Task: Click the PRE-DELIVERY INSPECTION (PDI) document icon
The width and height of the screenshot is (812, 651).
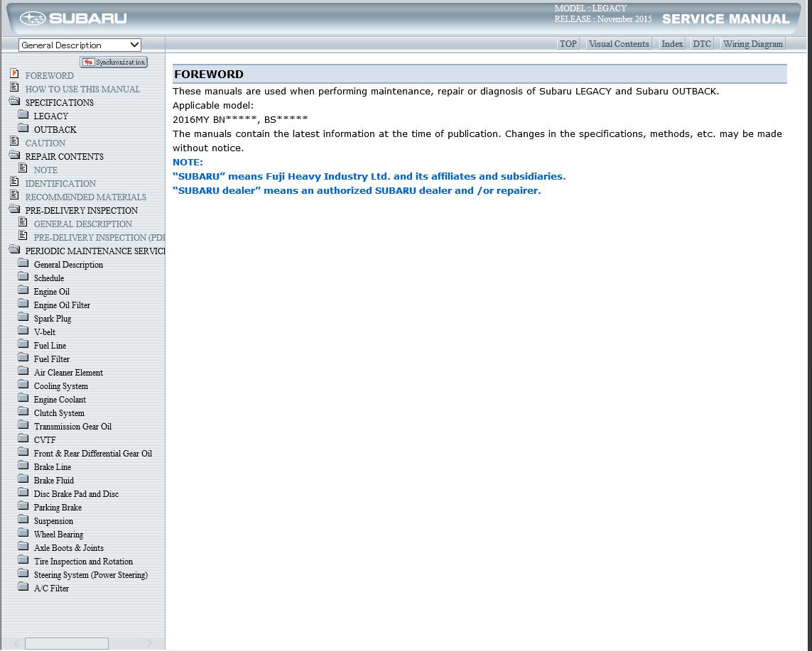Action: (23, 235)
